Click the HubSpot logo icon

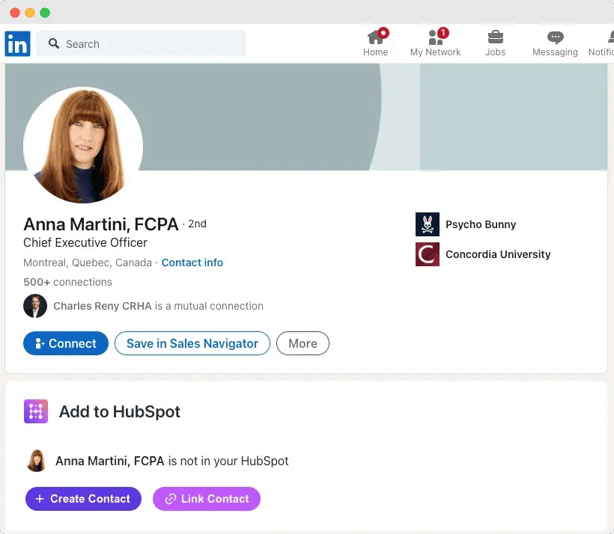point(36,411)
